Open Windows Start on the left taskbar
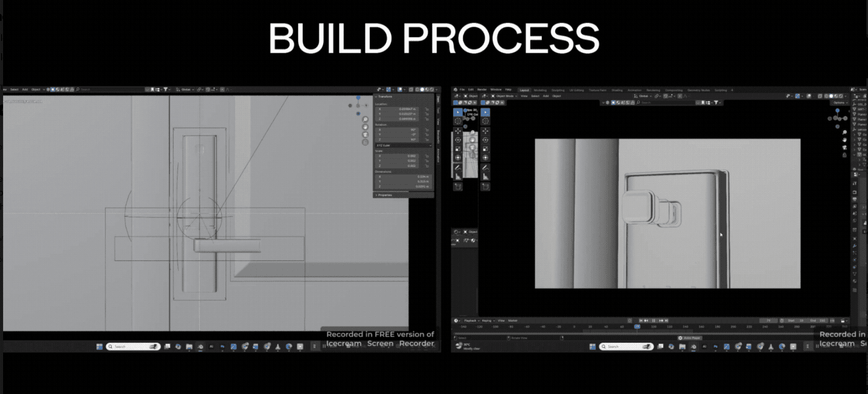Screen dimensions: 868x394 point(99,346)
